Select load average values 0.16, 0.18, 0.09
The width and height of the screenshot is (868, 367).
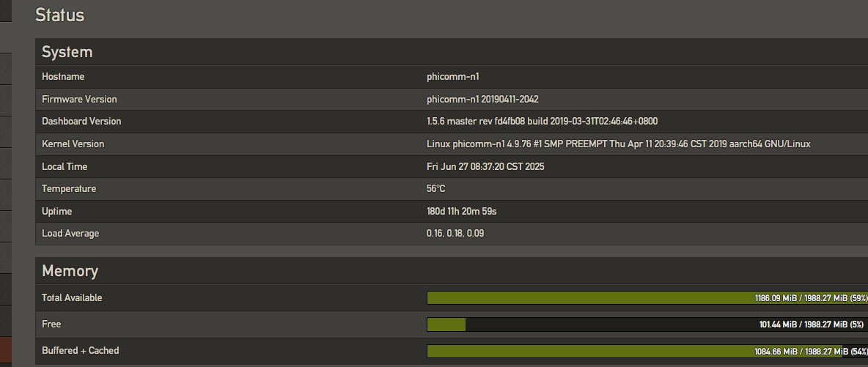pos(455,234)
